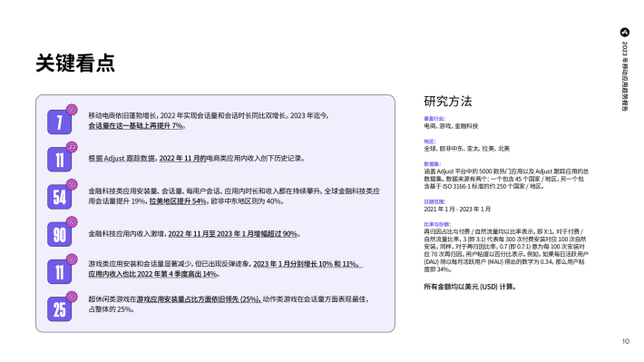Click "2021 年 1 月 - 2023 年 1 月" date range
The image size is (644, 362).
[457, 210]
